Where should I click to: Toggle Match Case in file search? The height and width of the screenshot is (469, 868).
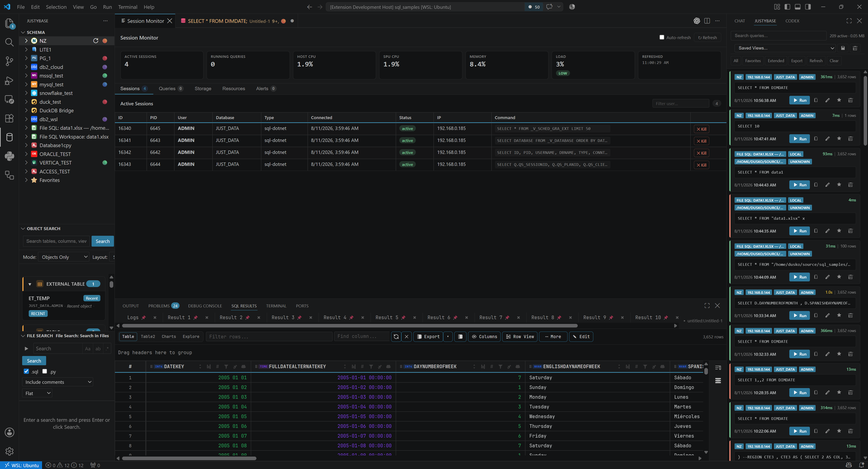click(88, 348)
